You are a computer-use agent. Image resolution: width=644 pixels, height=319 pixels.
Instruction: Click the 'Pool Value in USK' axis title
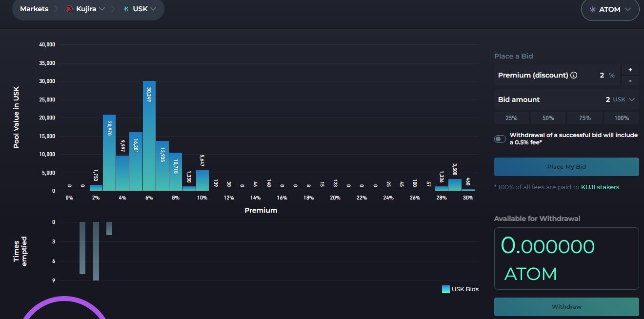[16, 118]
